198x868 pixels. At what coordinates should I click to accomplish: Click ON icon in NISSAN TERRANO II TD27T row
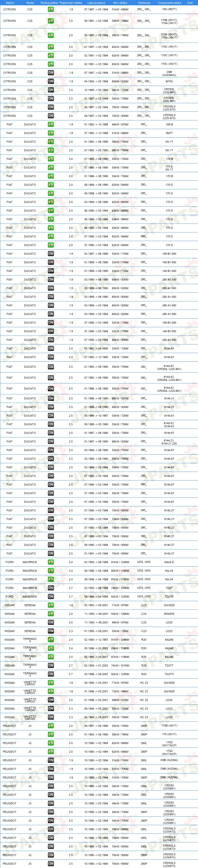pos(50,666)
